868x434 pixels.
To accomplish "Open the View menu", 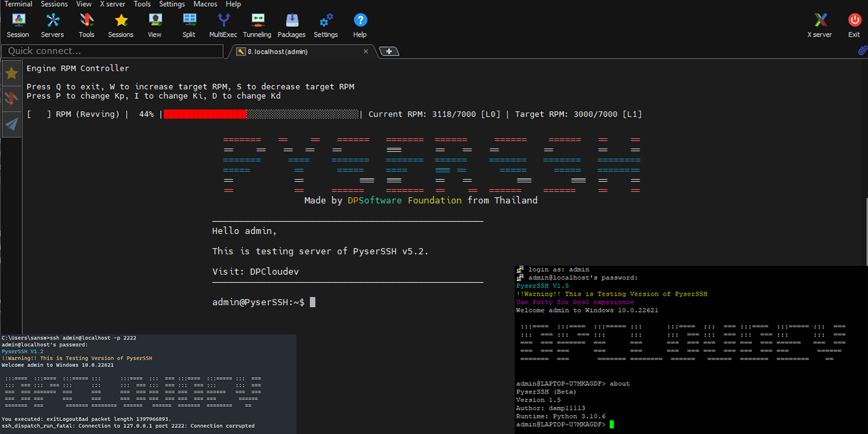I will pyautogui.click(x=84, y=4).
